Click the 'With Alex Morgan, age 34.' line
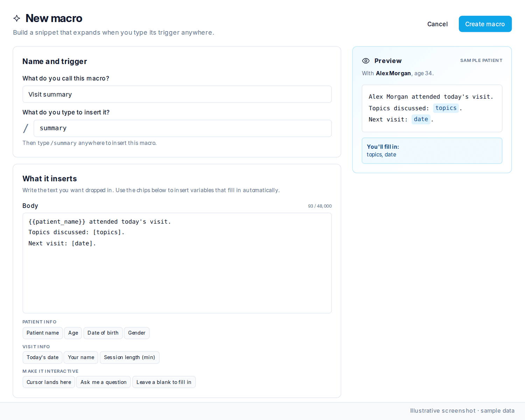The width and height of the screenshot is (525, 420). 398,73
